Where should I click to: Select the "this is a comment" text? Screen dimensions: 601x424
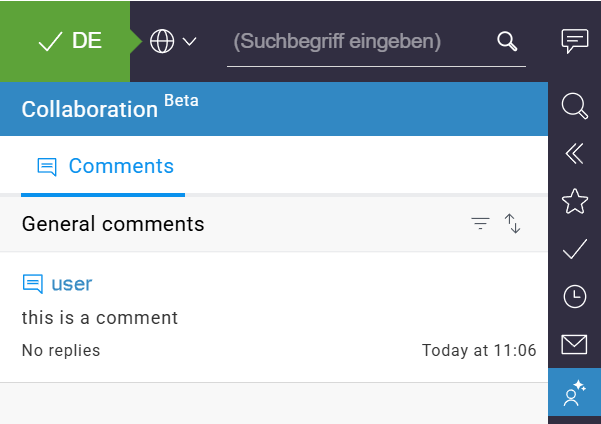(100, 317)
